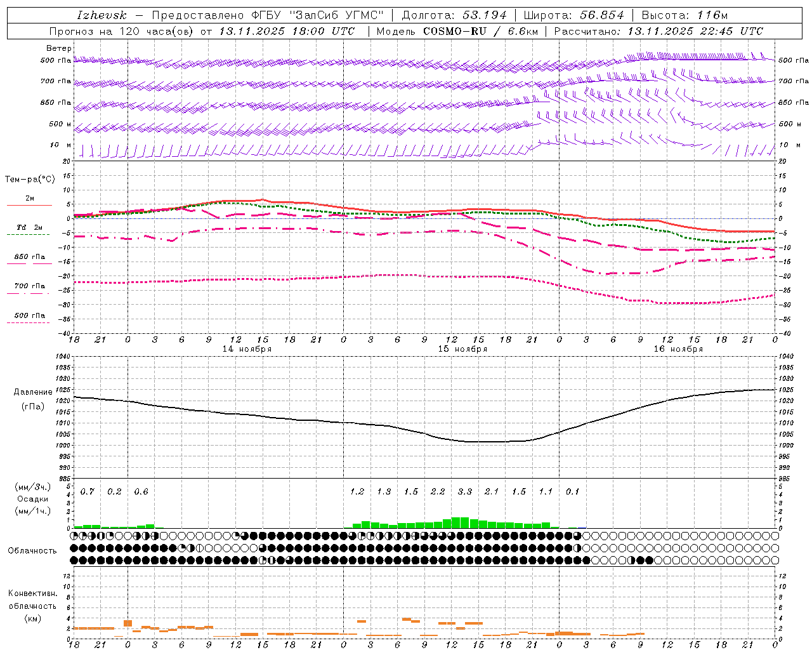Click the Тем-ра(°C) temperature panel label
812x650 pixels.
30,180
